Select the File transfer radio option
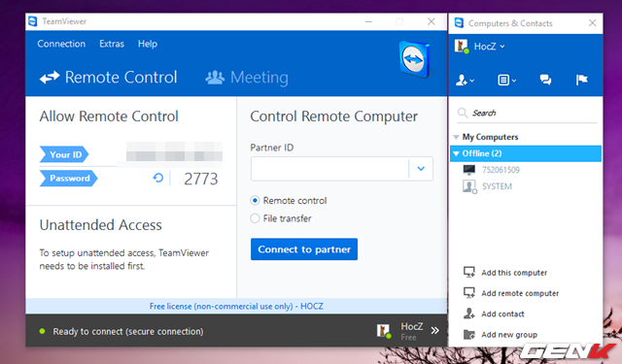This screenshot has height=364, width=622. pos(255,218)
